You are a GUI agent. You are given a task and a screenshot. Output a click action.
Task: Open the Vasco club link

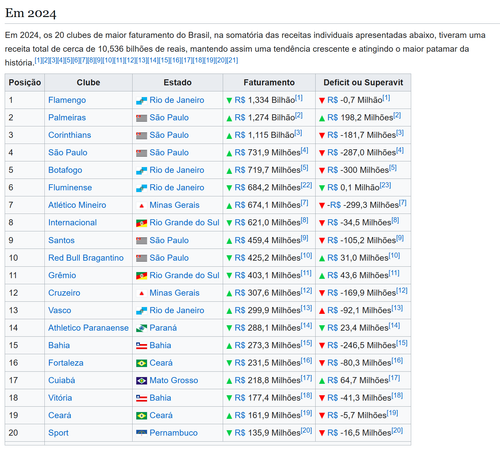coord(60,310)
